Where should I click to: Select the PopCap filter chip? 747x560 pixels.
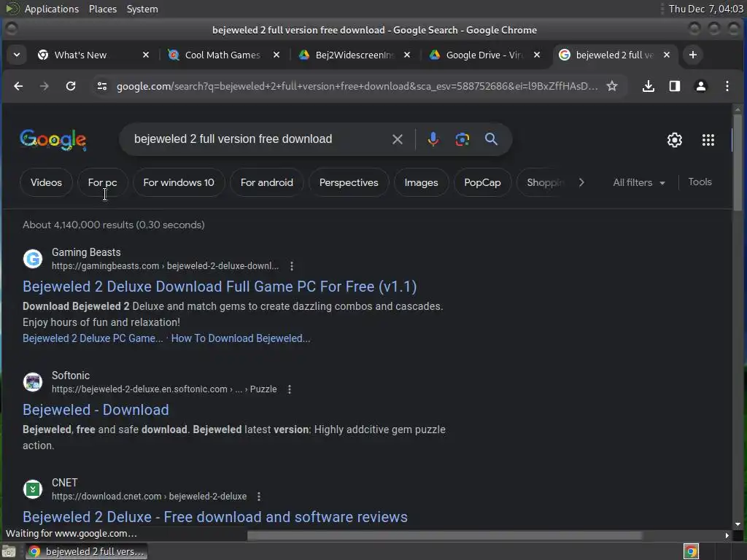482,182
